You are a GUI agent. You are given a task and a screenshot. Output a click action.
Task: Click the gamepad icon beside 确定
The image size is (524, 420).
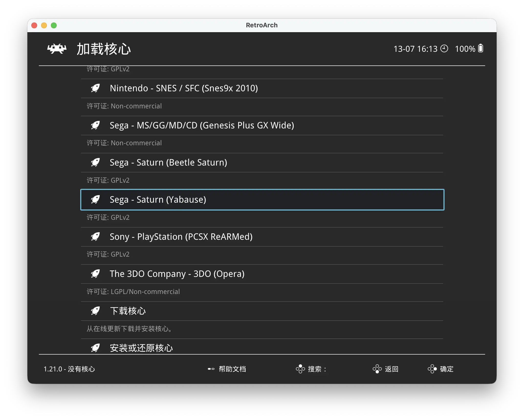432,369
